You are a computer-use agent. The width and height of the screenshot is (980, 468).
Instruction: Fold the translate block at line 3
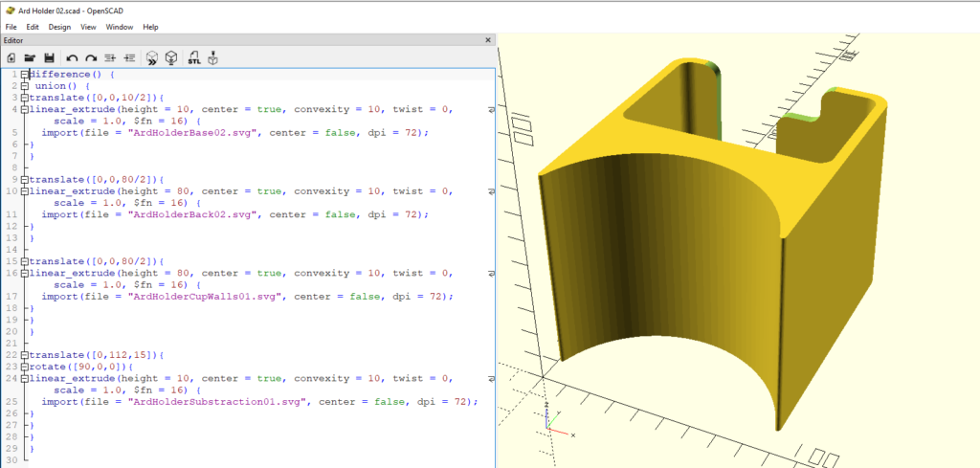[x=25, y=98]
